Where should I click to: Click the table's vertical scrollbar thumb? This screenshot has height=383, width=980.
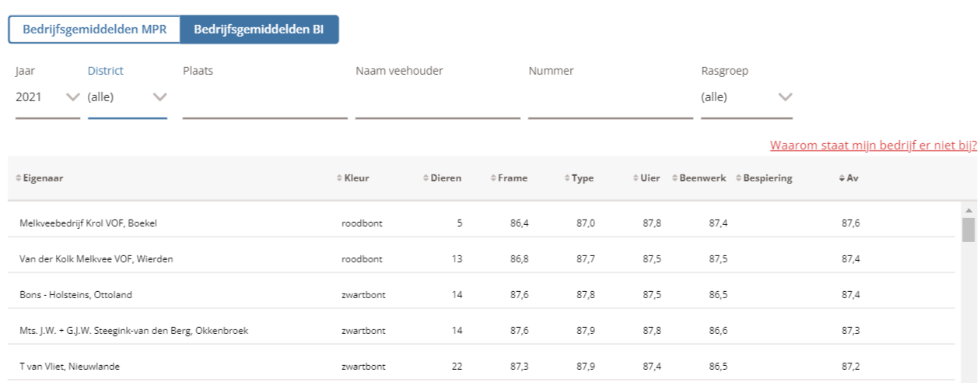click(x=968, y=230)
